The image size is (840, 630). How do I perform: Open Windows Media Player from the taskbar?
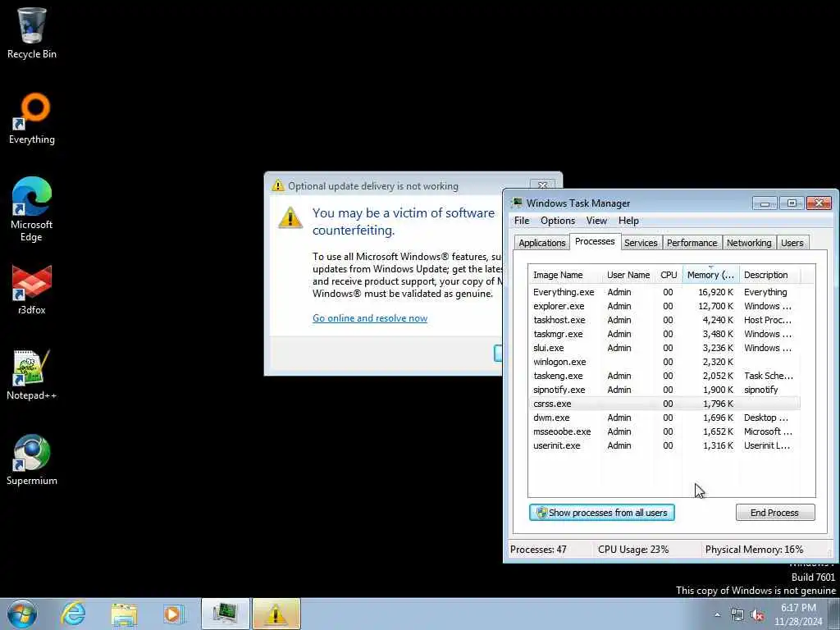click(174, 614)
